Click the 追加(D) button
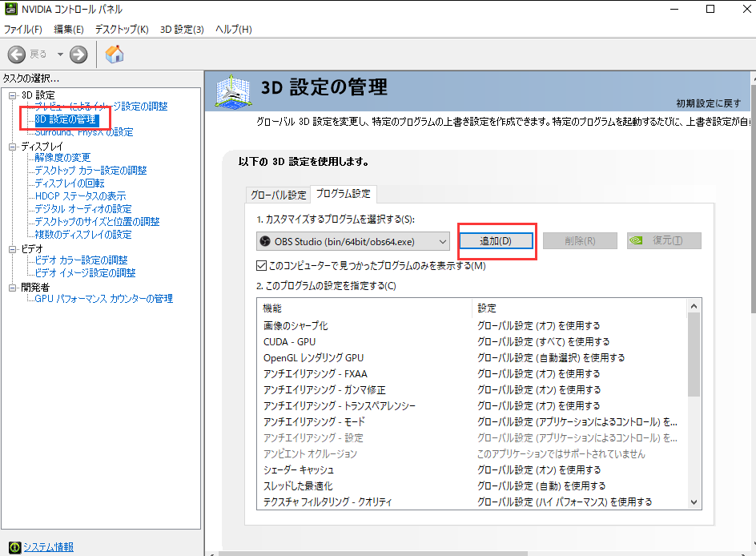The width and height of the screenshot is (756, 556). (496, 240)
